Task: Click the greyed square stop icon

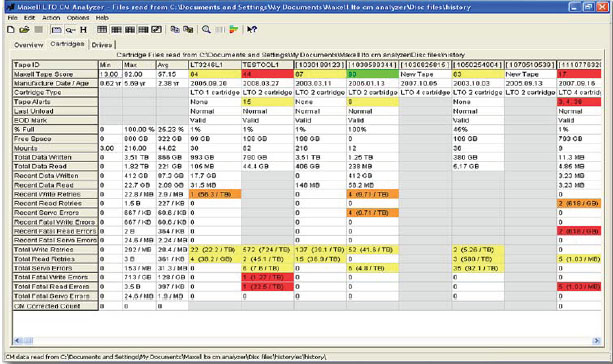Action: pyautogui.click(x=39, y=30)
